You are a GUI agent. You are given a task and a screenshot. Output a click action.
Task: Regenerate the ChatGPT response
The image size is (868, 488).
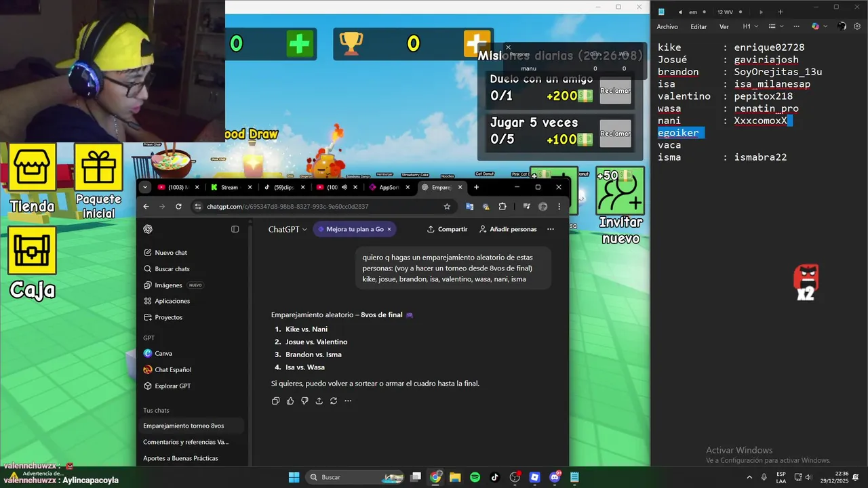pyautogui.click(x=334, y=401)
